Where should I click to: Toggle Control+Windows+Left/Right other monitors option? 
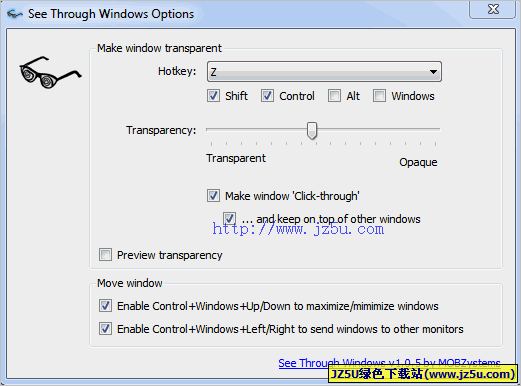point(105,329)
